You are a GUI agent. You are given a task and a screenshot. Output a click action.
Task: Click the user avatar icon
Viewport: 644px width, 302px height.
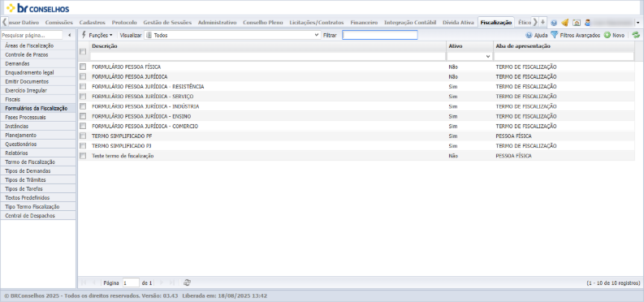click(588, 23)
